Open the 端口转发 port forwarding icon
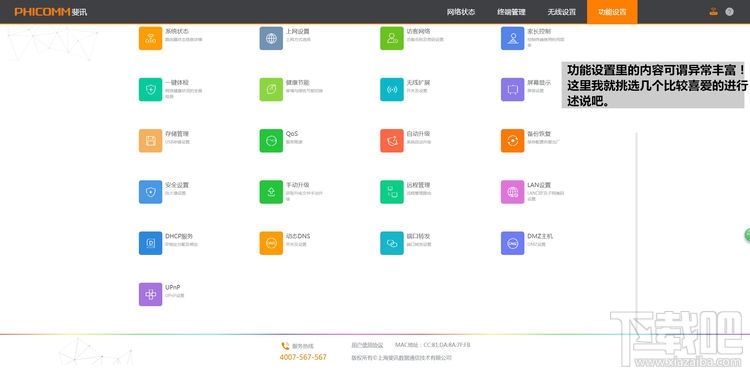Screen dimensions: 750x372 click(392, 243)
